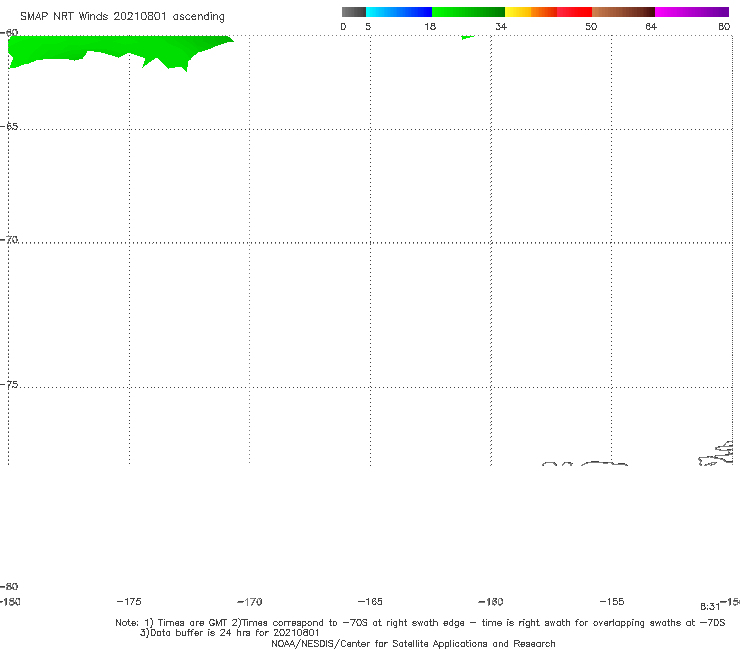Click the coastline outline at the right map edge

coord(716,454)
